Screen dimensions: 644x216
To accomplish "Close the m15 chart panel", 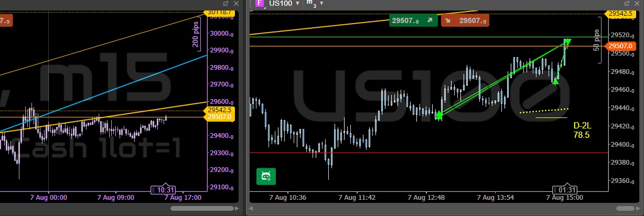I will (x=235, y=4).
